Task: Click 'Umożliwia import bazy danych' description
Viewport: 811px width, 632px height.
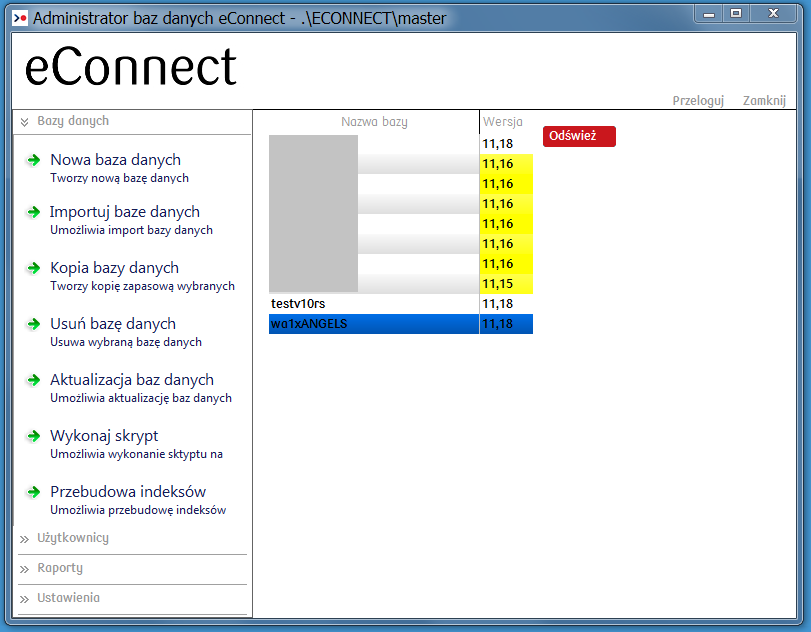Action: coord(131,230)
